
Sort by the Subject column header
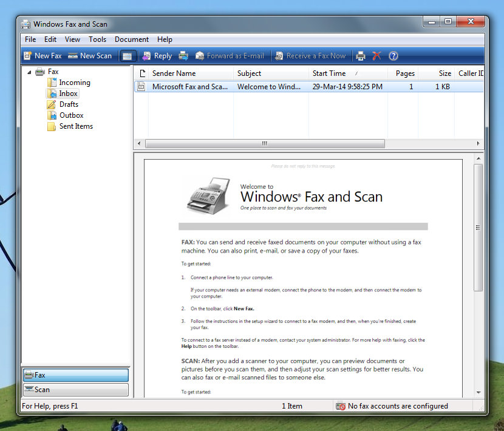pos(271,73)
